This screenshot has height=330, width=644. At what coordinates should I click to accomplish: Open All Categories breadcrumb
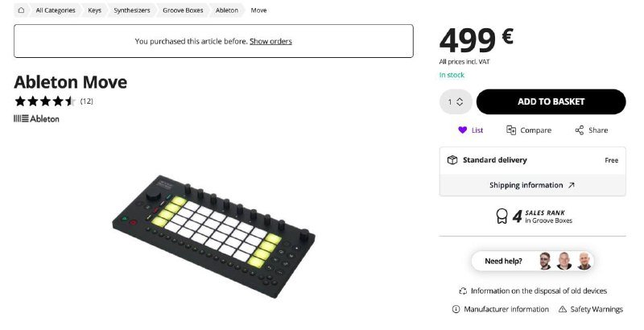point(56,10)
